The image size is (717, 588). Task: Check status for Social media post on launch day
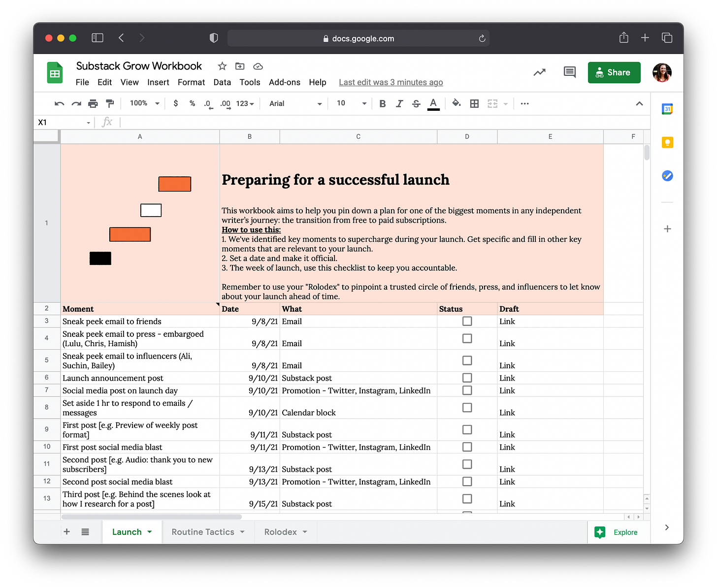click(x=467, y=390)
